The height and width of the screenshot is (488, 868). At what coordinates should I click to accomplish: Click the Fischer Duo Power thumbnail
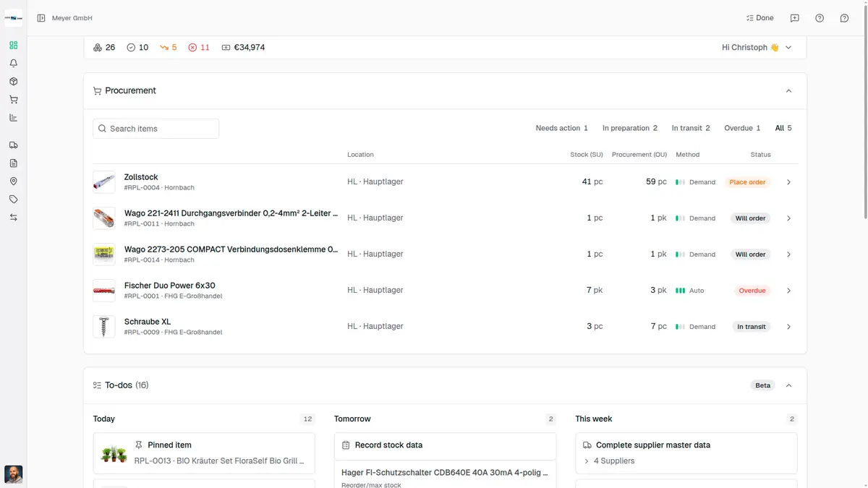point(104,291)
